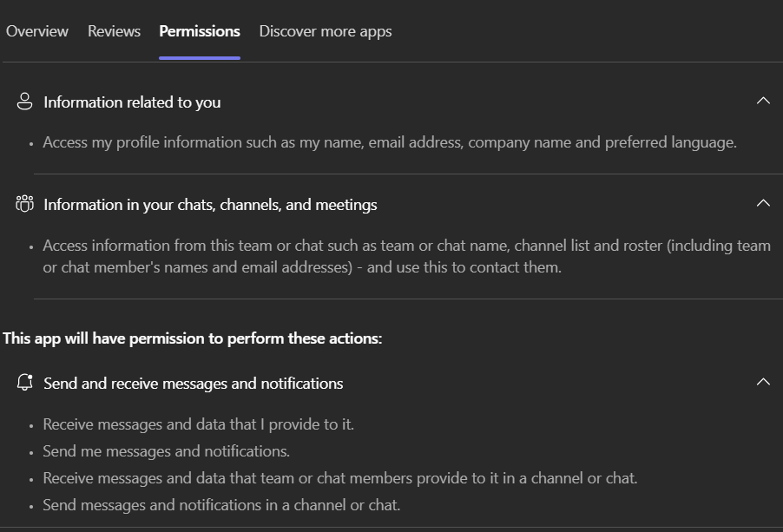Viewport: 783px width, 532px height.
Task: Select the Permissions tab
Action: point(200,31)
